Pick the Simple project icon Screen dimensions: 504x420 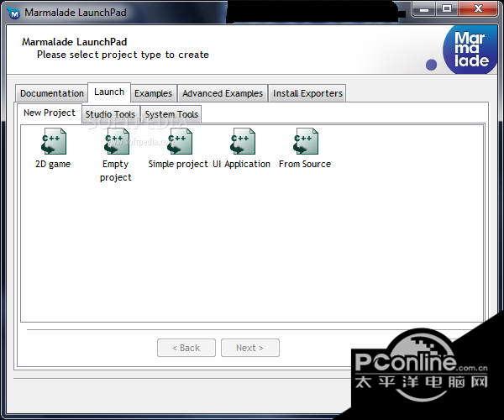(180, 141)
